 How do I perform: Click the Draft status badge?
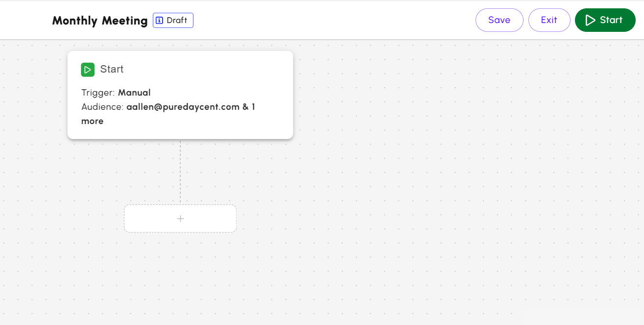(173, 20)
